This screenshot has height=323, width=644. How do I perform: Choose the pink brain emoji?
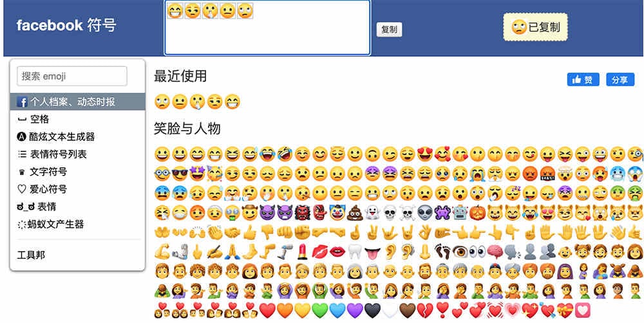click(x=495, y=251)
